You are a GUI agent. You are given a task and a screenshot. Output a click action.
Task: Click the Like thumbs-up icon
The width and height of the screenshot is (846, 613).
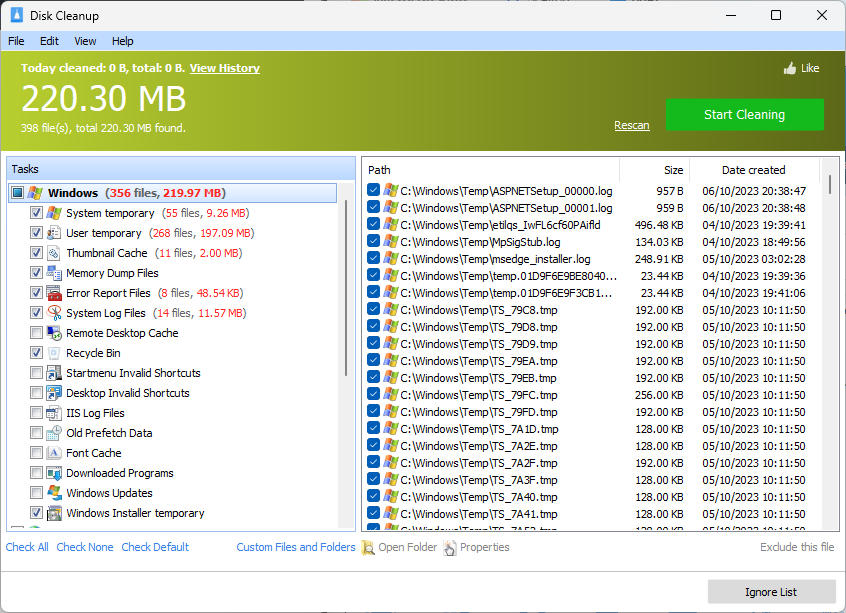[x=790, y=68]
